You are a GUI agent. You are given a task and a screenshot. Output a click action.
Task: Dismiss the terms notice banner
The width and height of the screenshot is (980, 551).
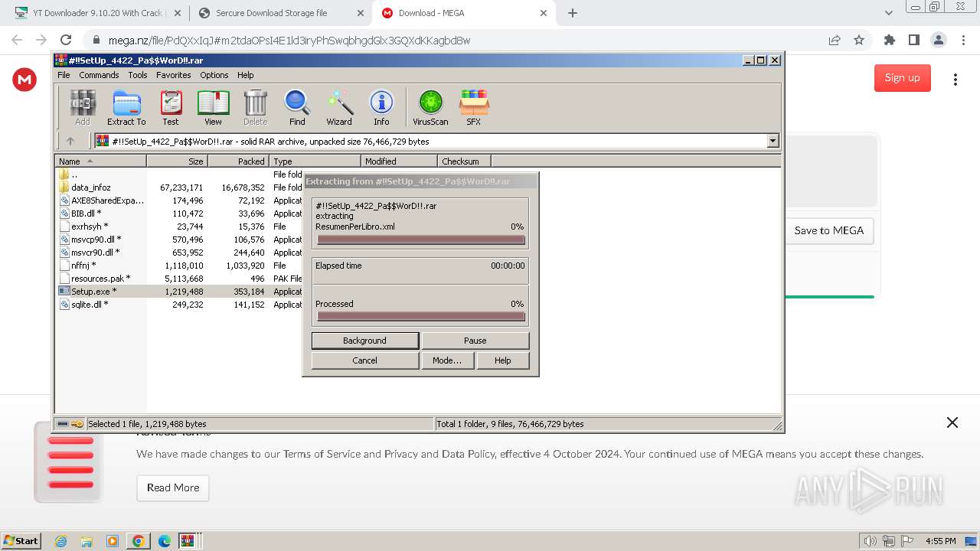pyautogui.click(x=952, y=422)
